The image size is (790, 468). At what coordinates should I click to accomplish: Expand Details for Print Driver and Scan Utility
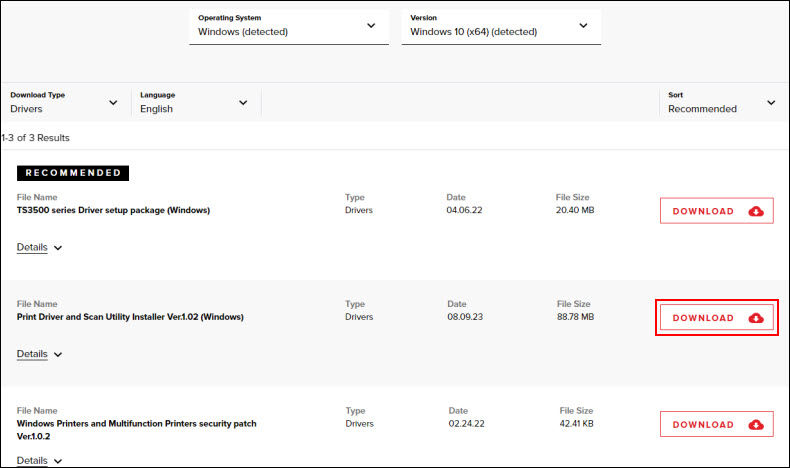tap(39, 354)
